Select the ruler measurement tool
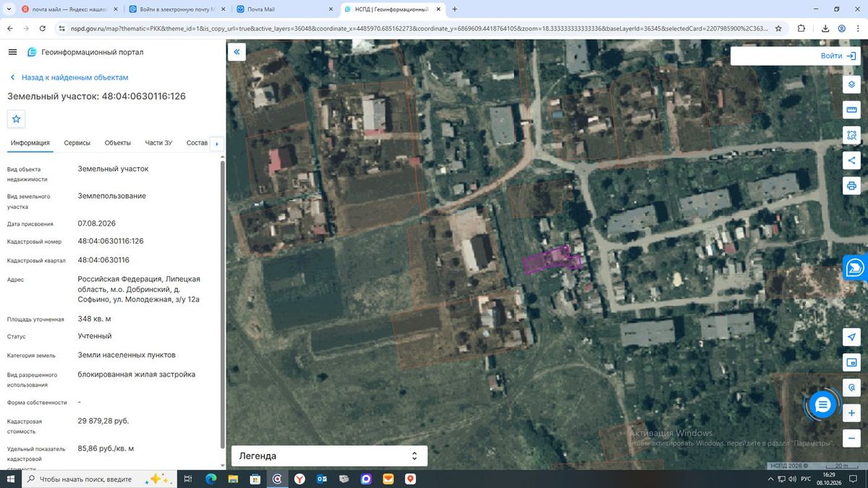The image size is (868, 488). [x=851, y=110]
